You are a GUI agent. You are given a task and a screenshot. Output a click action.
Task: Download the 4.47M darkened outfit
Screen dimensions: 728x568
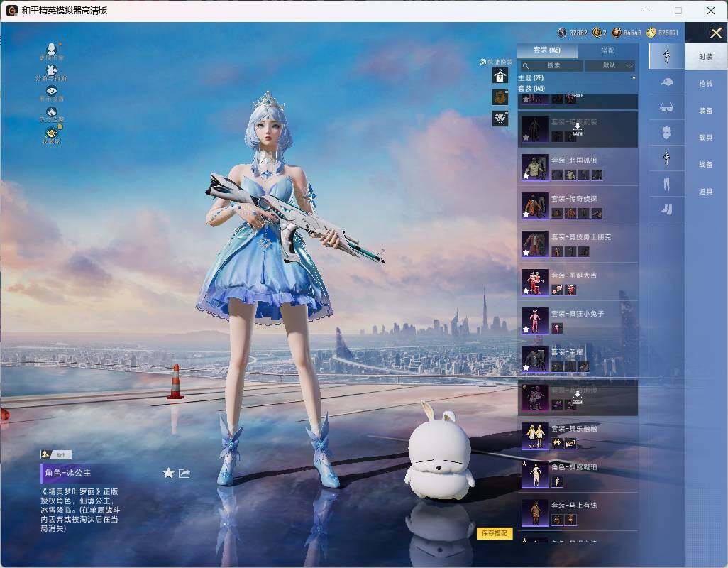pos(577,129)
